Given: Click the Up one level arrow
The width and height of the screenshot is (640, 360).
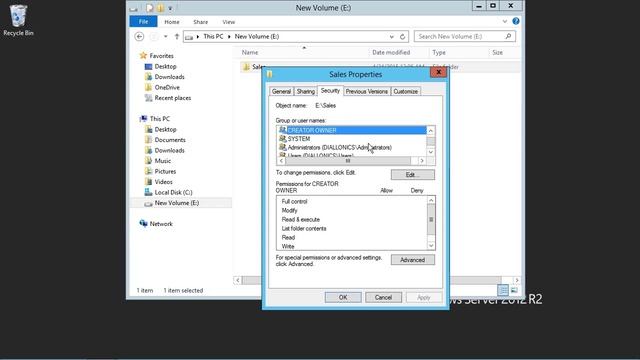Looking at the screenshot, I should coord(177,36).
